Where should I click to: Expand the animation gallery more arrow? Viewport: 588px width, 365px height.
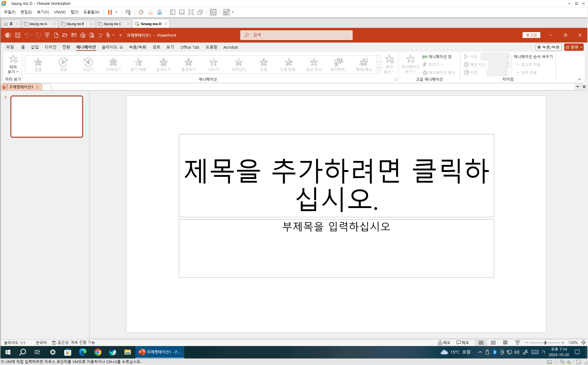click(x=379, y=71)
